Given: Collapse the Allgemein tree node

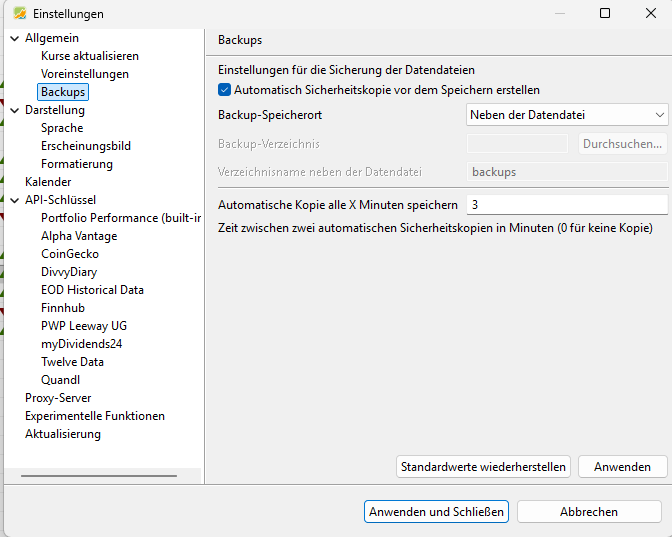Looking at the screenshot, I should coord(15,39).
